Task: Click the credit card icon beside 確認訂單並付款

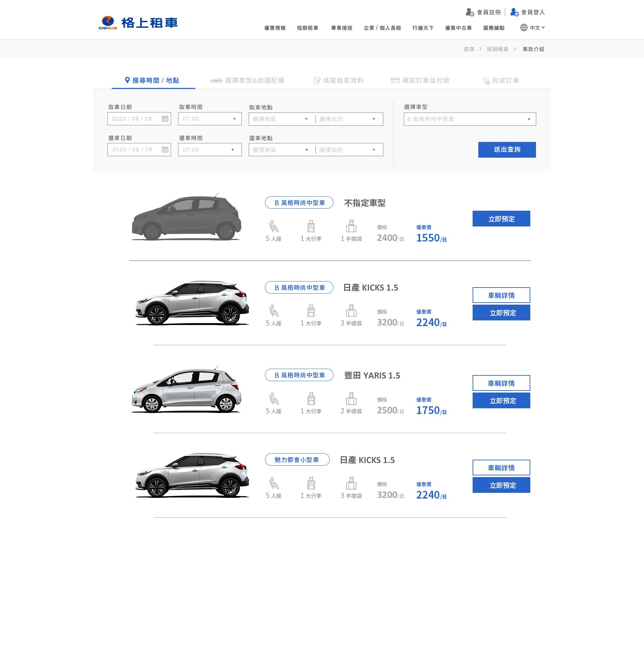Action: click(395, 81)
